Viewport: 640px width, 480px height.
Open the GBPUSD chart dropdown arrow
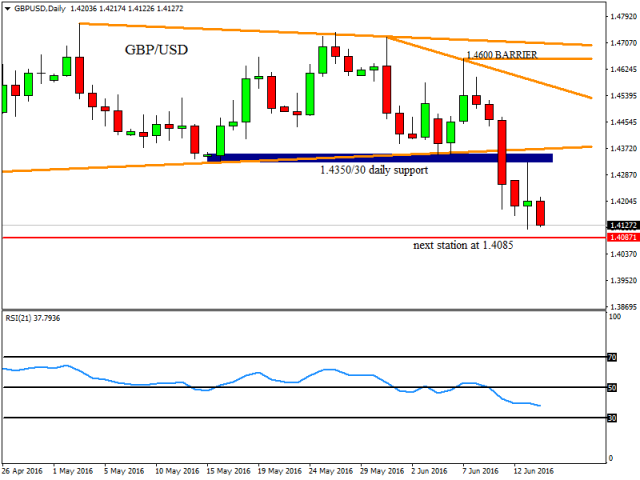[x=7, y=9]
